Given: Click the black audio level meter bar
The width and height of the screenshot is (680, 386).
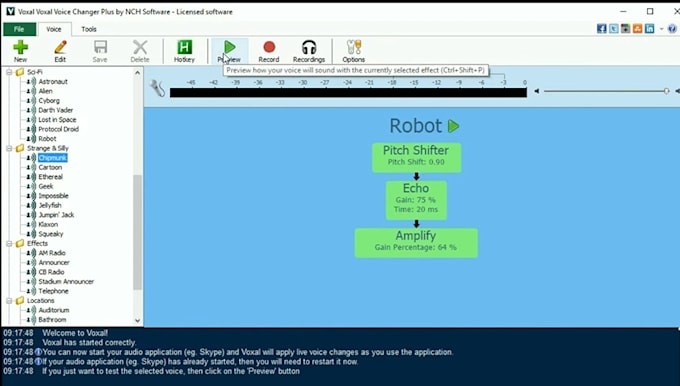Looking at the screenshot, I should tap(348, 92).
